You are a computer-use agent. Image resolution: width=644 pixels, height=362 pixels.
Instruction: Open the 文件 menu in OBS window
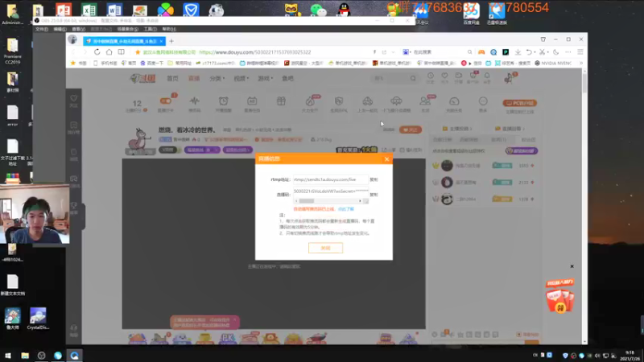coord(42,29)
